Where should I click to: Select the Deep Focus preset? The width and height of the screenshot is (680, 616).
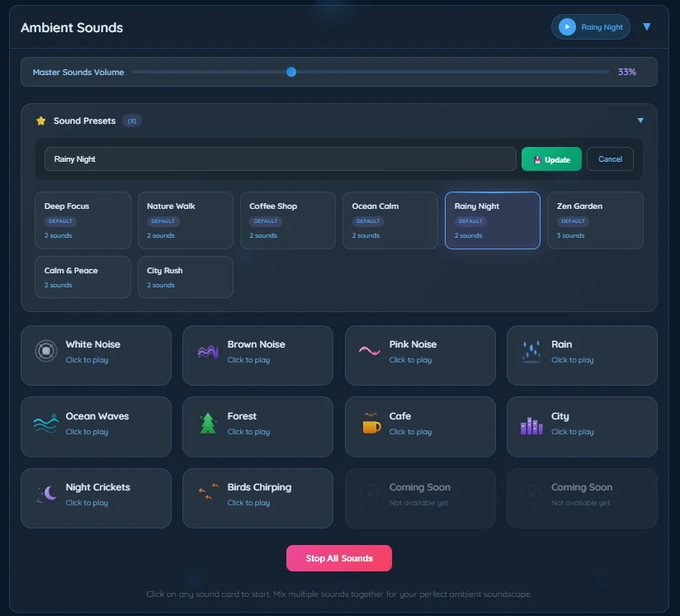pyautogui.click(x=83, y=220)
